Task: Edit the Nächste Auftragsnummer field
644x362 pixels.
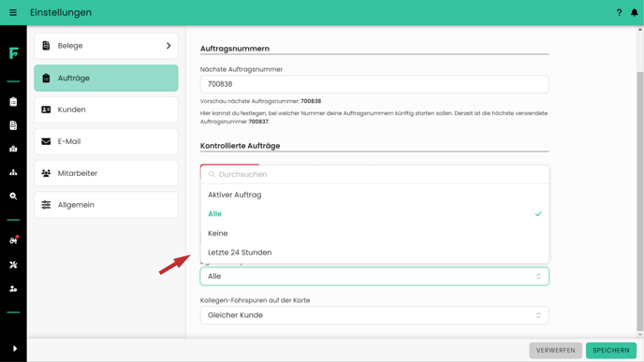Action: coord(374,84)
